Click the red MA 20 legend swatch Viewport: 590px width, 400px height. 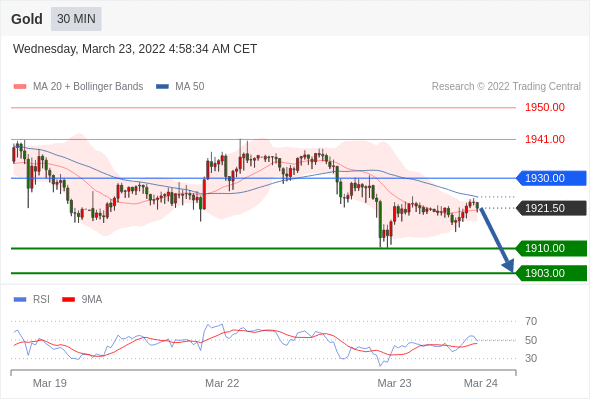[20, 87]
